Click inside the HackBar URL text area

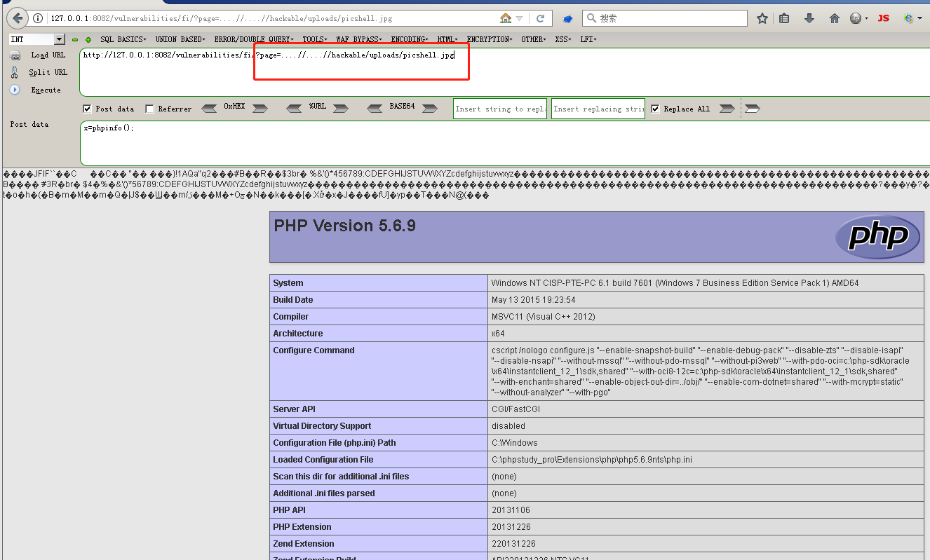pos(504,72)
